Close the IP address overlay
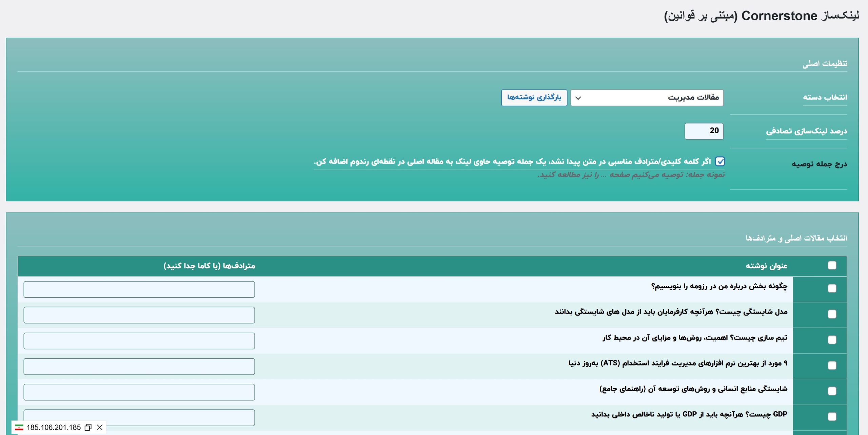 point(100,427)
